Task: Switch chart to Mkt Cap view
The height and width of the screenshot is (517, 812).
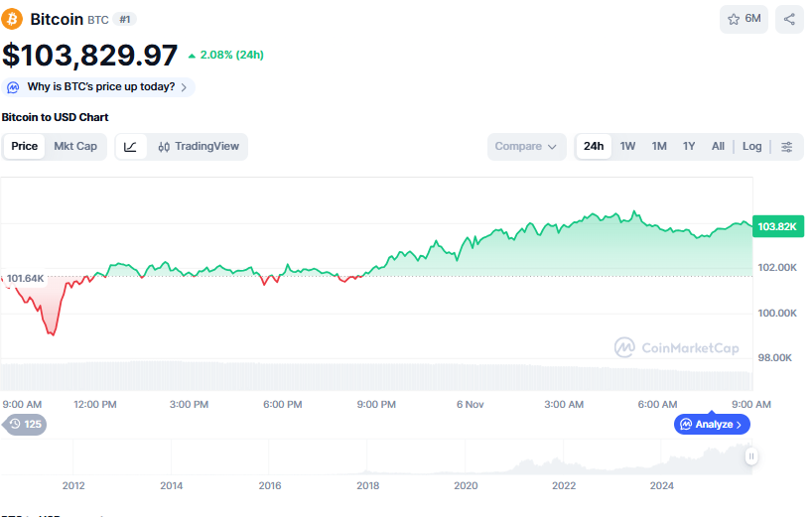Action: [x=75, y=147]
